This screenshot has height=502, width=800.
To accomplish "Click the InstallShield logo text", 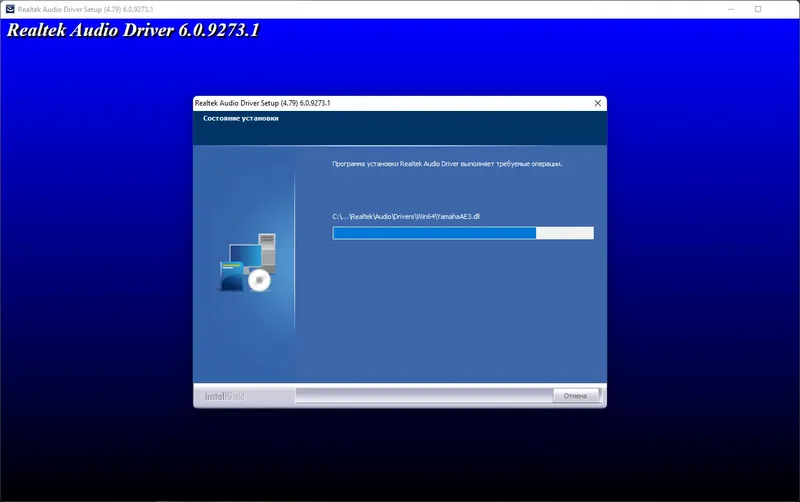I will pos(224,396).
